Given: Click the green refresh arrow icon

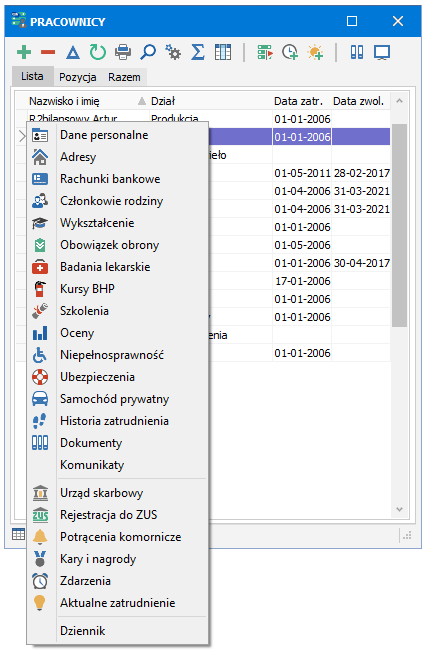Looking at the screenshot, I should [97, 52].
